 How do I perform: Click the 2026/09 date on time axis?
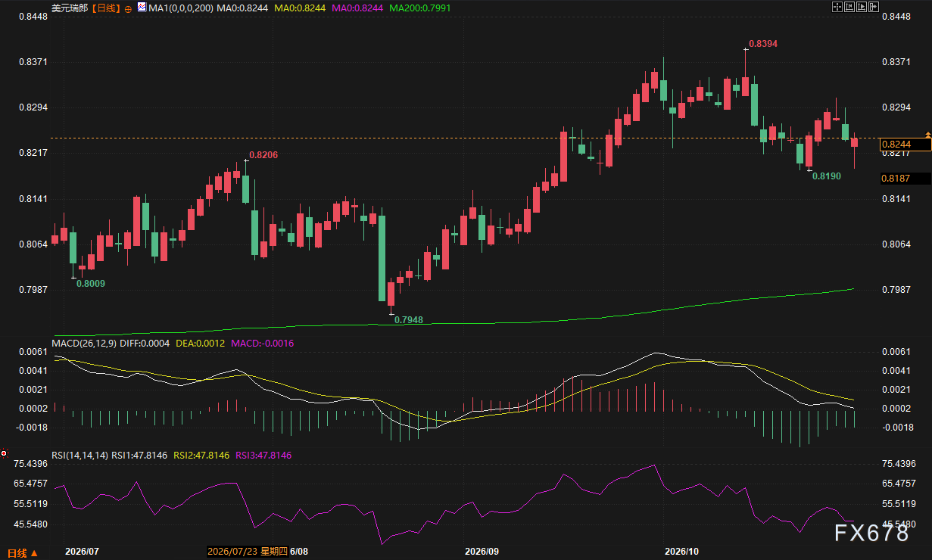(x=482, y=551)
